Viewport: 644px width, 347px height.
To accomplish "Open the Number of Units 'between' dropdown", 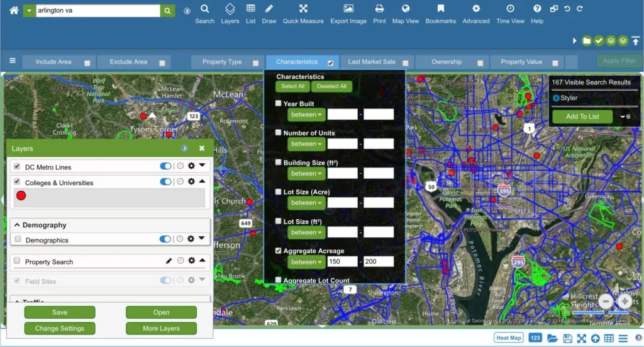I will pyautogui.click(x=306, y=144).
